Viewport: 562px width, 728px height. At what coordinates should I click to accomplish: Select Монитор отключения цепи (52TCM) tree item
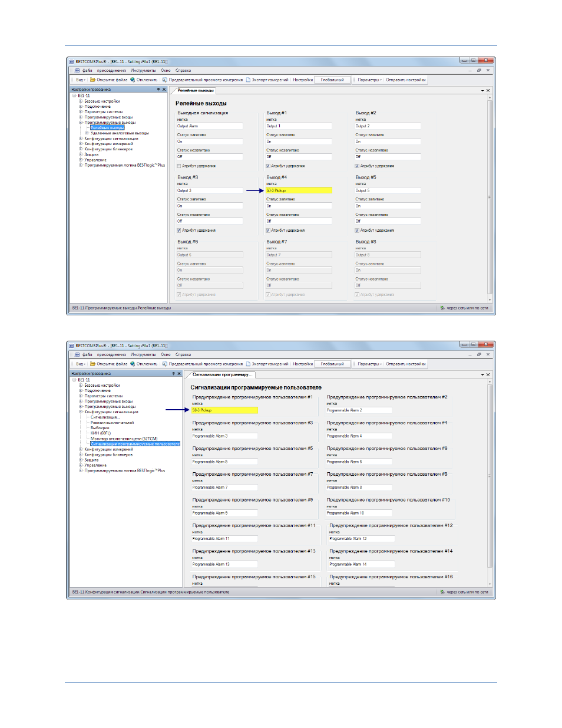(124, 439)
